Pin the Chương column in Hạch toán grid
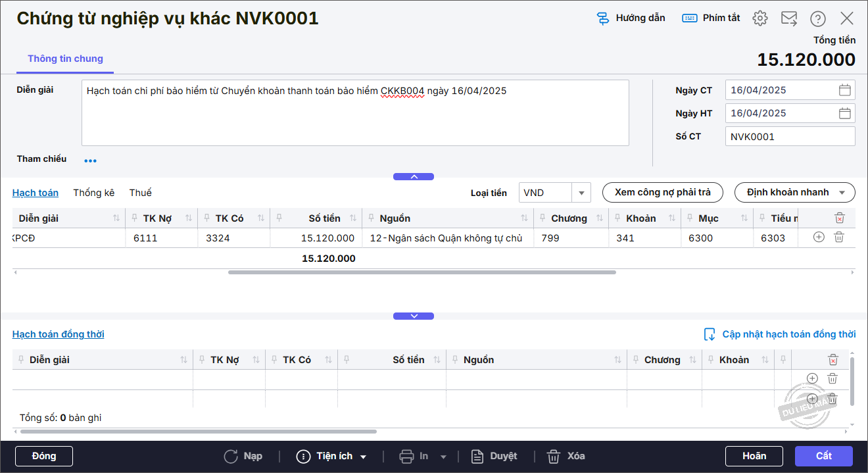The height and width of the screenshot is (473, 868). click(543, 218)
